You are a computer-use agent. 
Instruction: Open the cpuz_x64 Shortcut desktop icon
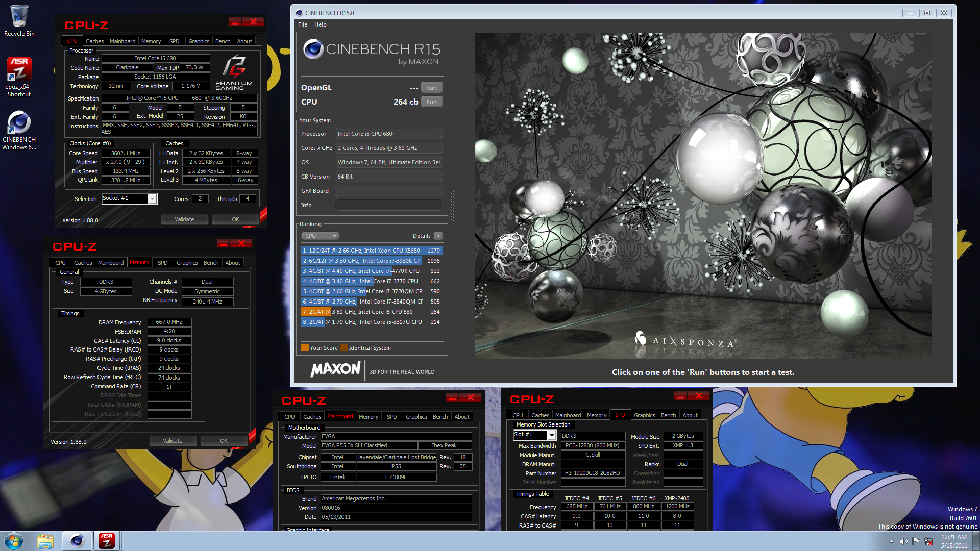click(19, 77)
